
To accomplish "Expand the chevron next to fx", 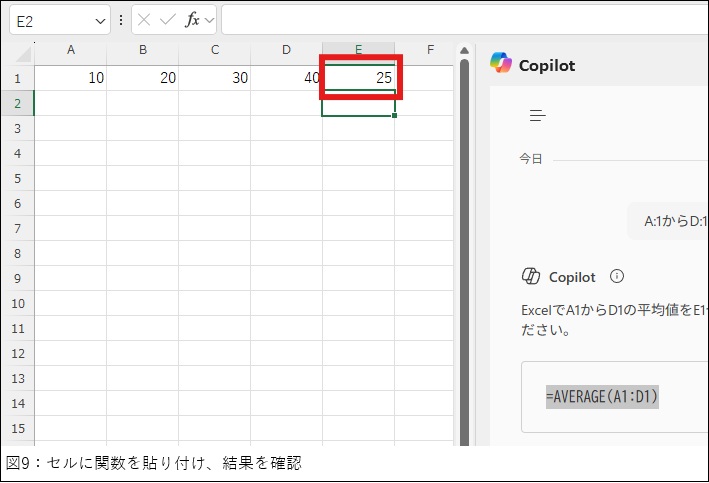I will (210, 20).
